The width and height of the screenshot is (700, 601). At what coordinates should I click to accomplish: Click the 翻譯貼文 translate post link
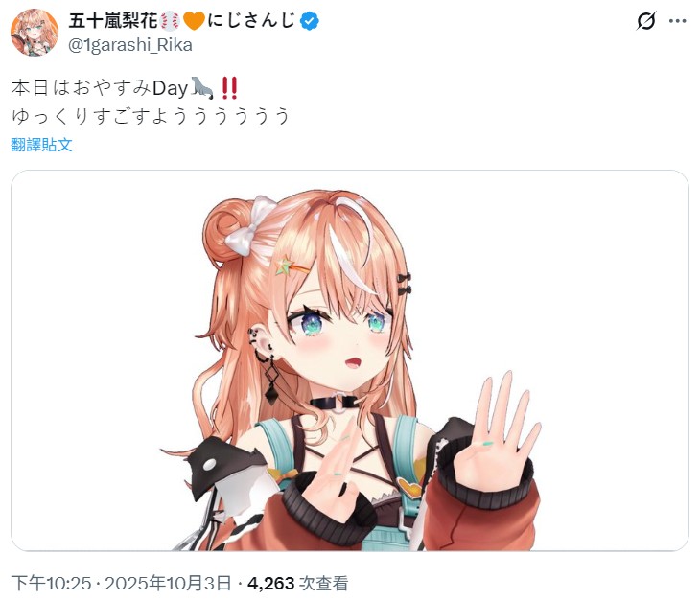41,145
